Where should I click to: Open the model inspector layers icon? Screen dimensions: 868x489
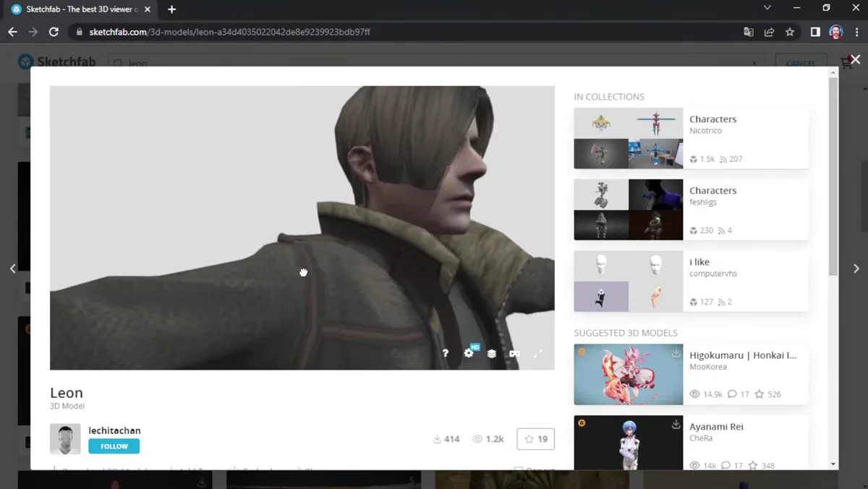click(492, 353)
